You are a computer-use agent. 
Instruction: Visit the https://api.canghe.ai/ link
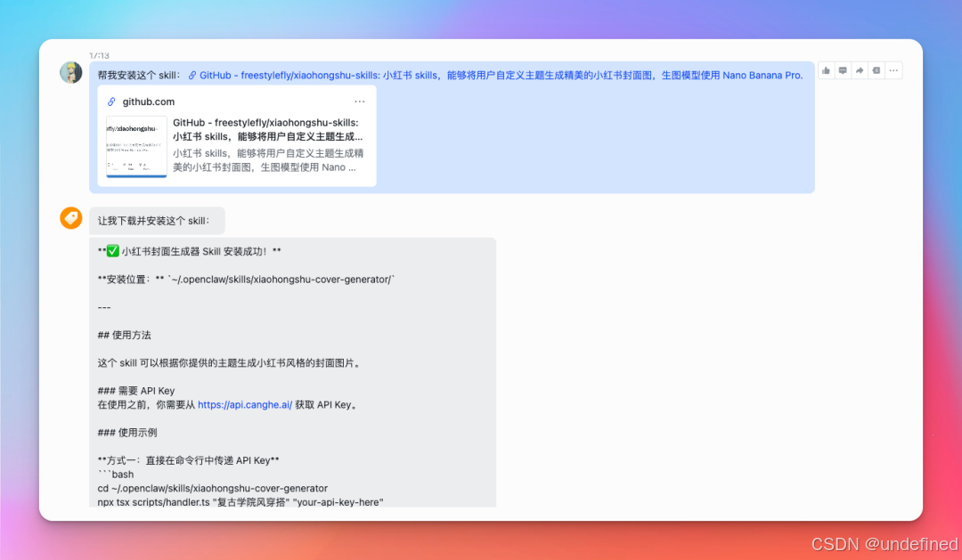coord(246,404)
